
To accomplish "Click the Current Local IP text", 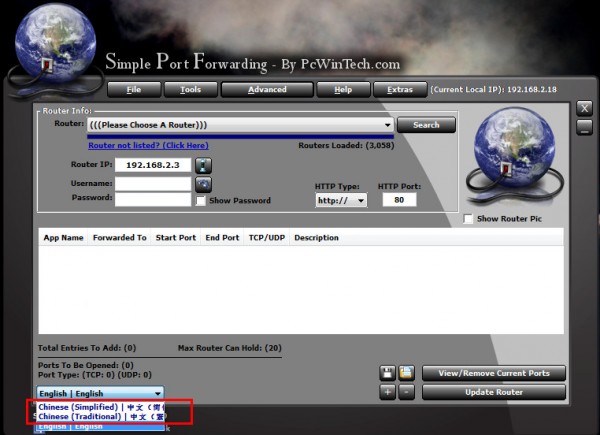I will pyautogui.click(x=494, y=90).
